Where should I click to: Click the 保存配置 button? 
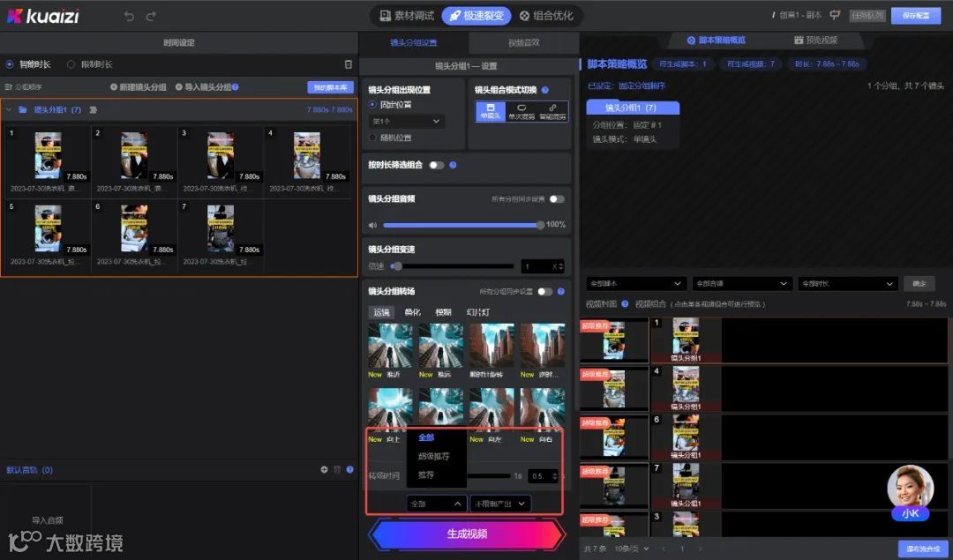[x=916, y=16]
